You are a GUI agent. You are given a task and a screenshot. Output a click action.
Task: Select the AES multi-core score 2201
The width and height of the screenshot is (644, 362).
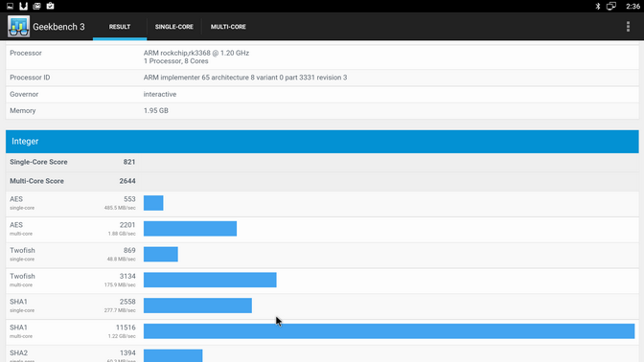(x=127, y=225)
